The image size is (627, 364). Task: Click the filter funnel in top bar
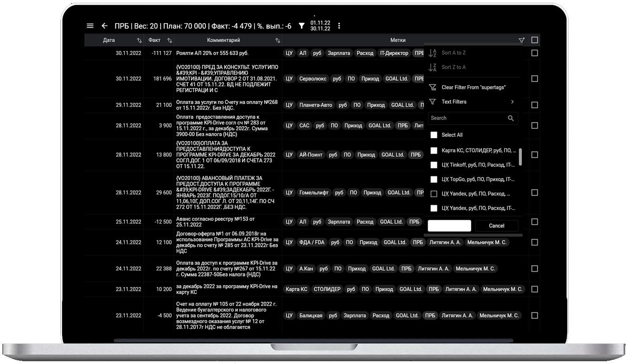(x=301, y=26)
